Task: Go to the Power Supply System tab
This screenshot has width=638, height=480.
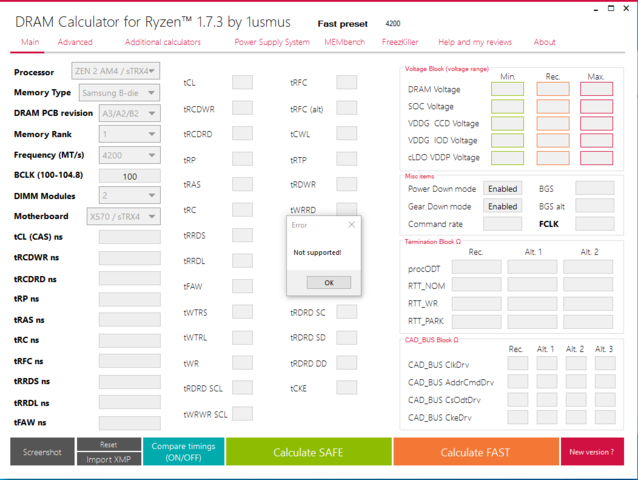Action: [272, 42]
